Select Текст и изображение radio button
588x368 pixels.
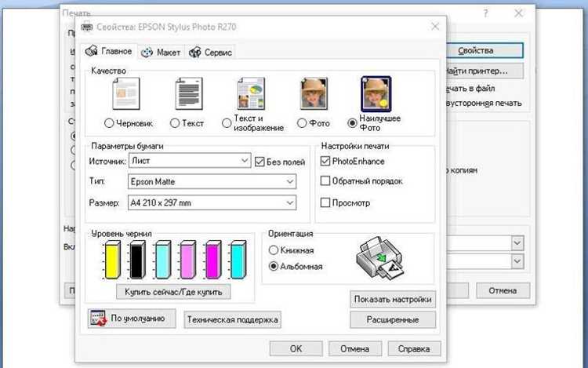coord(227,123)
